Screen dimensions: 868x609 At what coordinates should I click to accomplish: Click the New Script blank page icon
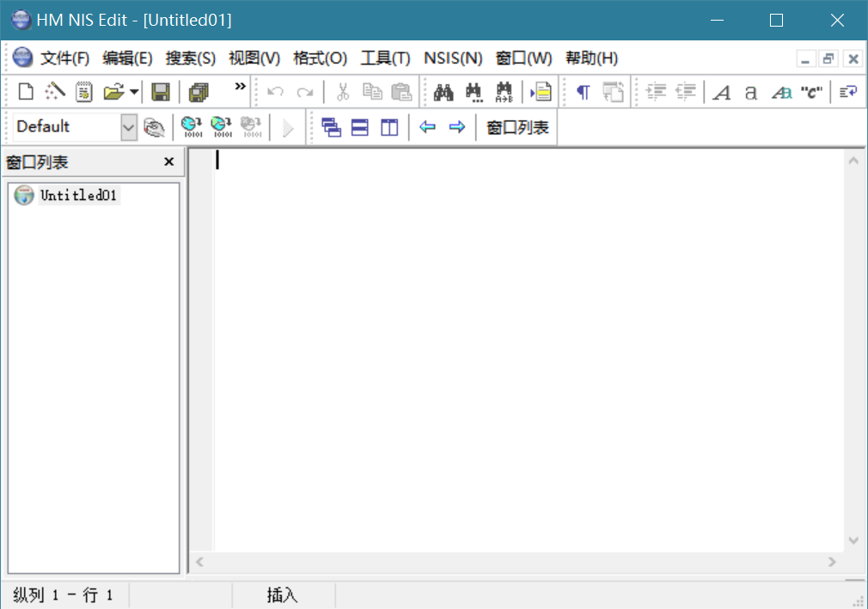pyautogui.click(x=27, y=92)
